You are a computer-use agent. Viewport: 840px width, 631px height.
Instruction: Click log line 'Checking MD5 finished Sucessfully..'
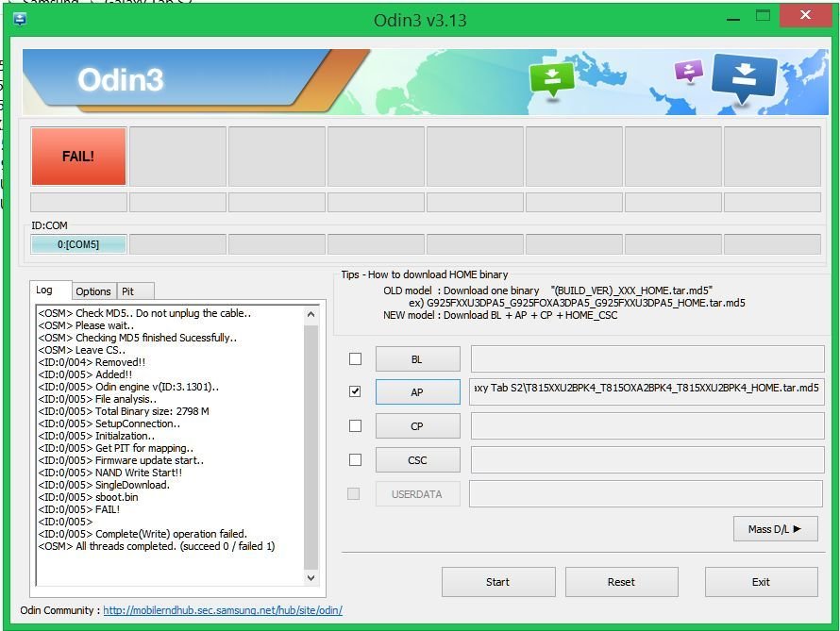tap(138, 338)
